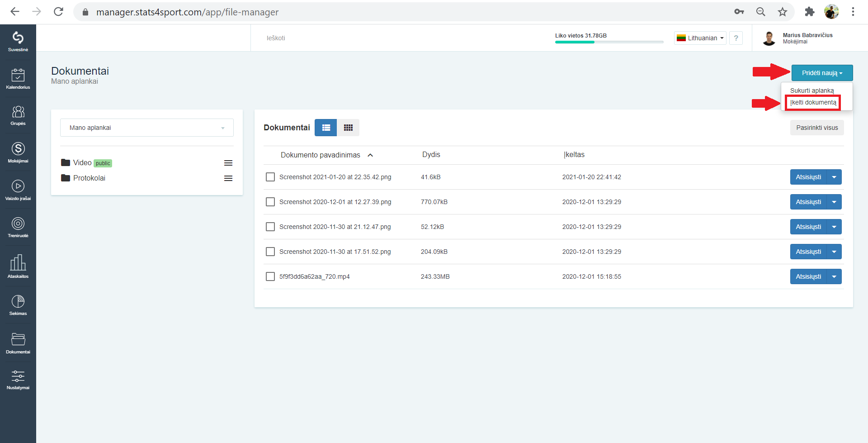The height and width of the screenshot is (443, 868).
Task: Open menu icon for Protokolai folder
Action: point(228,178)
